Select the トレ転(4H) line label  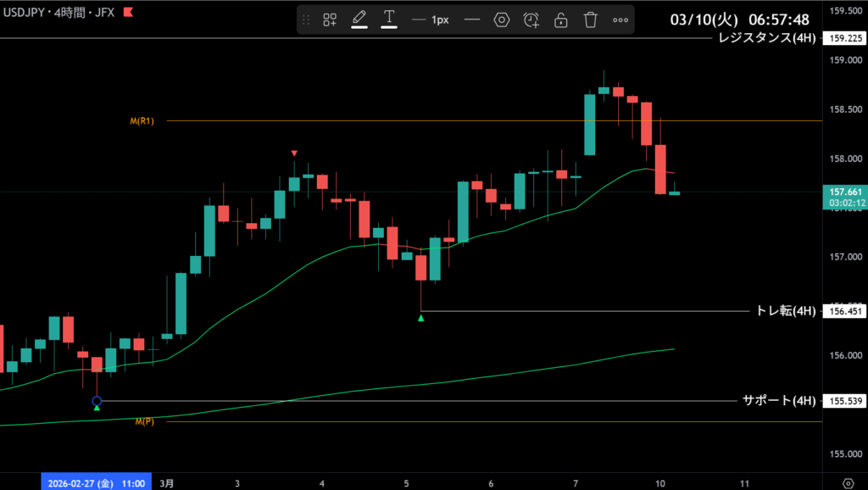pos(786,311)
